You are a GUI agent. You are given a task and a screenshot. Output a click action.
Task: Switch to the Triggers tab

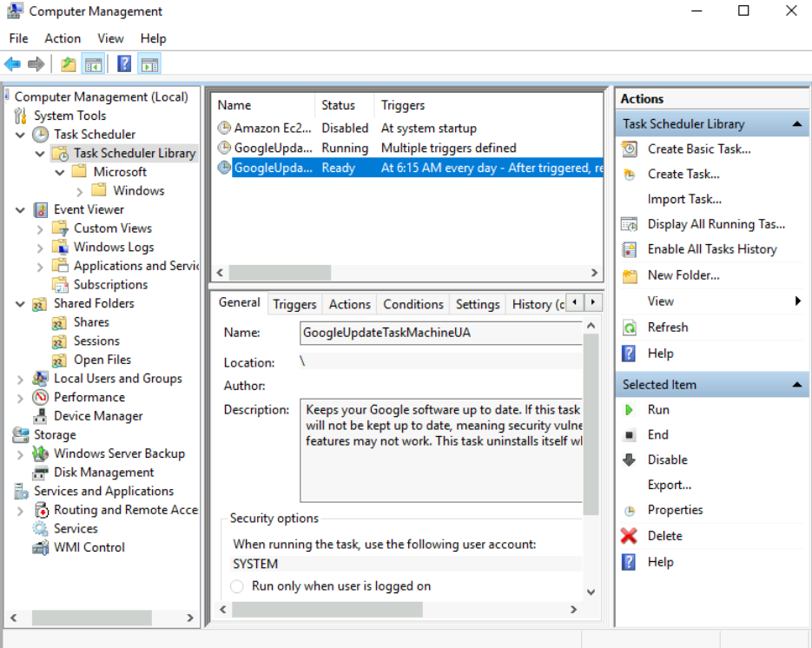point(294,304)
